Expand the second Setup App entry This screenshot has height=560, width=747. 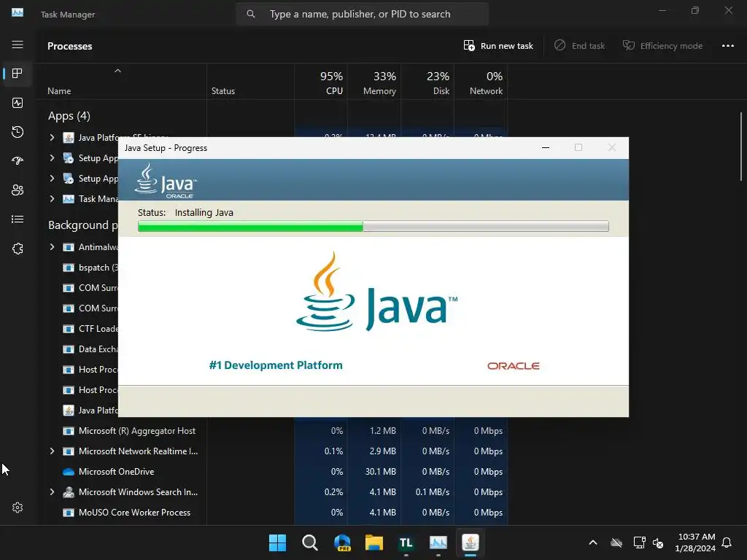click(52, 179)
